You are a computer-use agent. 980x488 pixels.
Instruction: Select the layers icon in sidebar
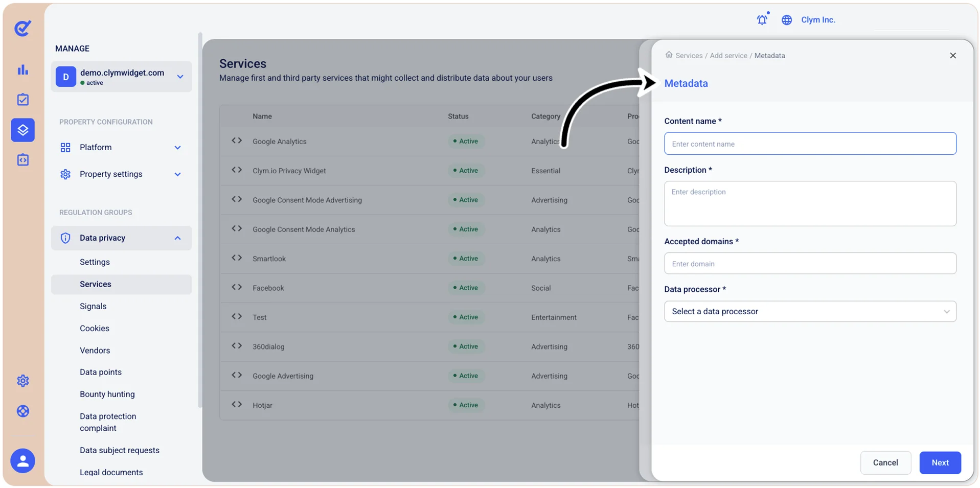pyautogui.click(x=22, y=130)
